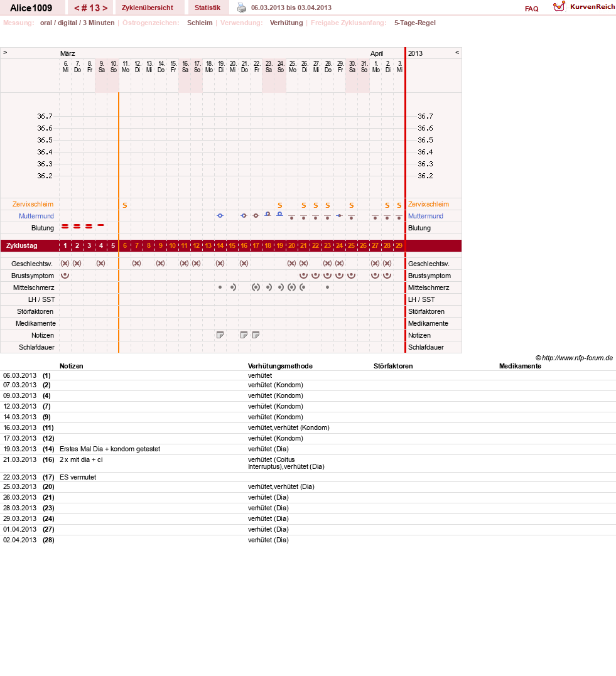Click the Geschlechtsv. icon on cycle day 7
This screenshot has width=616, height=676.
tap(137, 264)
